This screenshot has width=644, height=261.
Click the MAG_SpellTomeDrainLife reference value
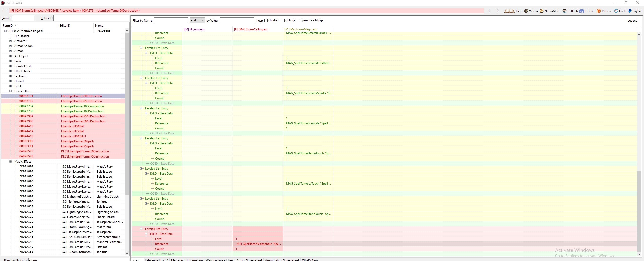(308, 123)
